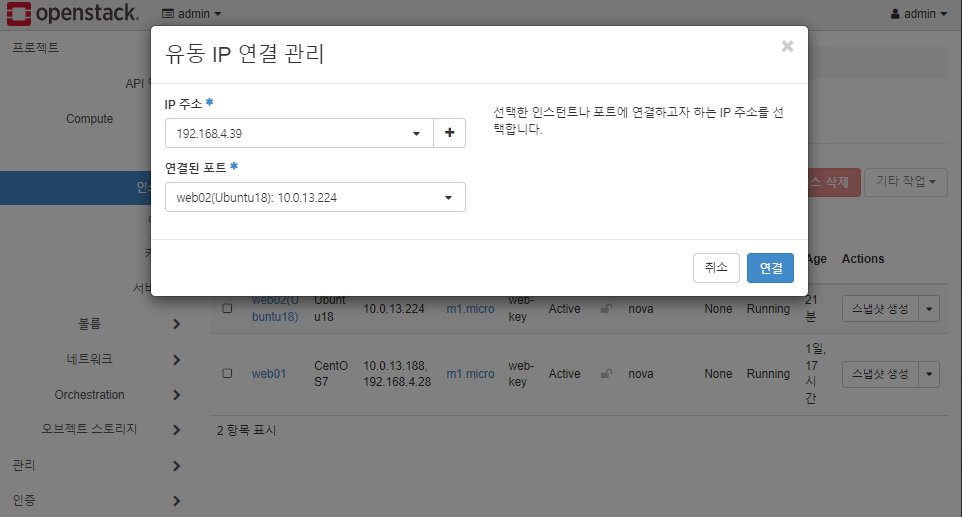Click the lock icon in web02 row
The width and height of the screenshot is (962, 517).
point(606,308)
